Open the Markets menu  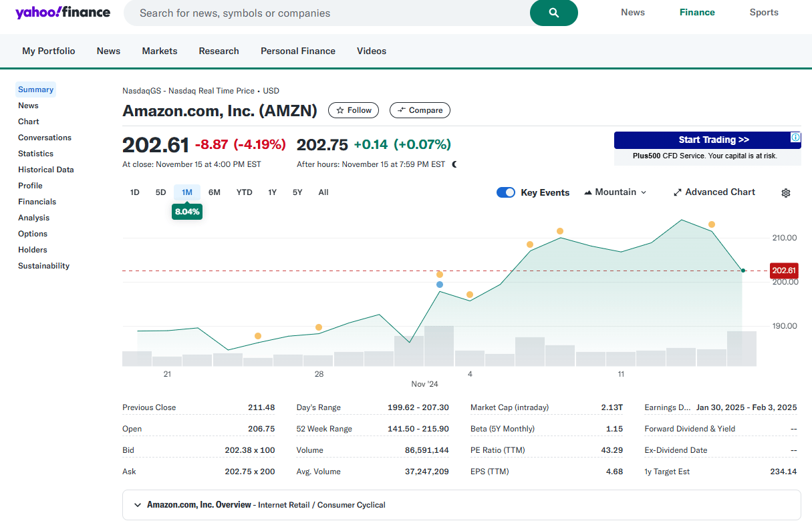coord(160,51)
